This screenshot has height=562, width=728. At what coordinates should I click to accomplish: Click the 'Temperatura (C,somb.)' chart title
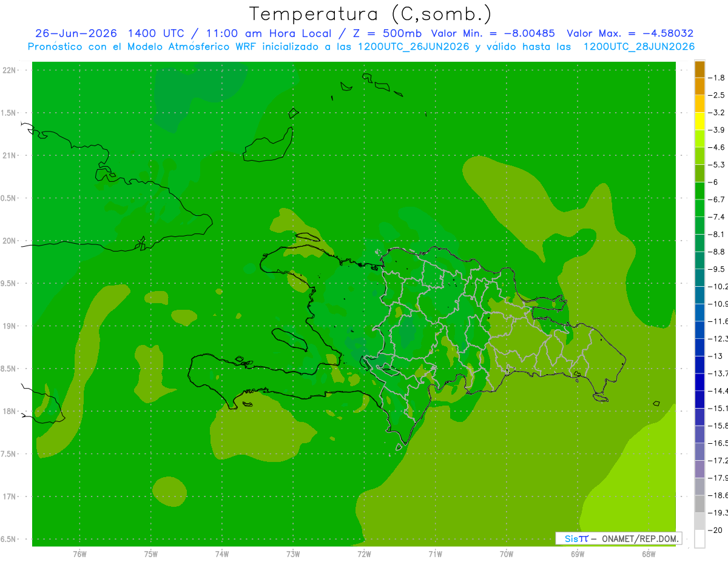pyautogui.click(x=371, y=14)
